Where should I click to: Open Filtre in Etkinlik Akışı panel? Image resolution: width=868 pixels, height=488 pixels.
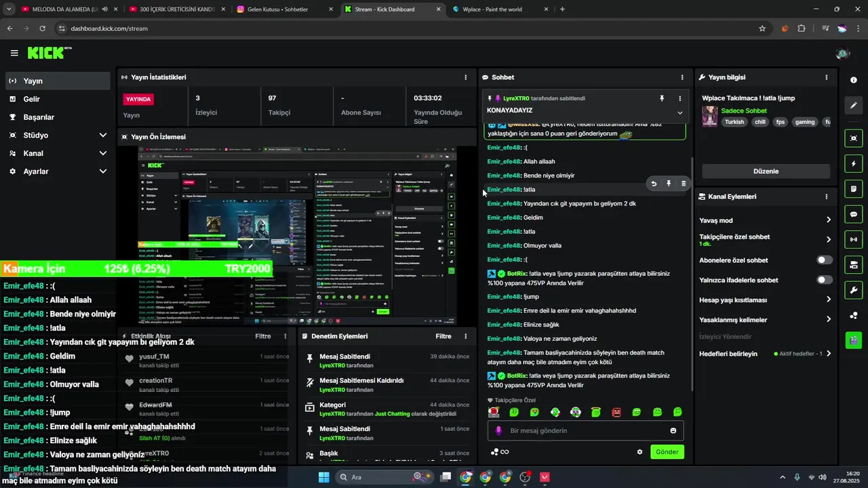[263, 336]
